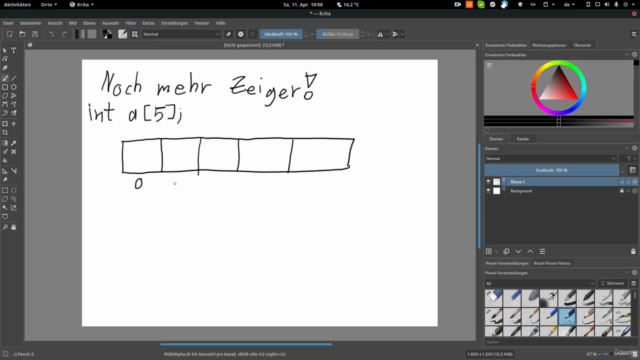Viewport: 640px width, 360px height.
Task: Move layer down with arrow icon
Action: (518, 251)
